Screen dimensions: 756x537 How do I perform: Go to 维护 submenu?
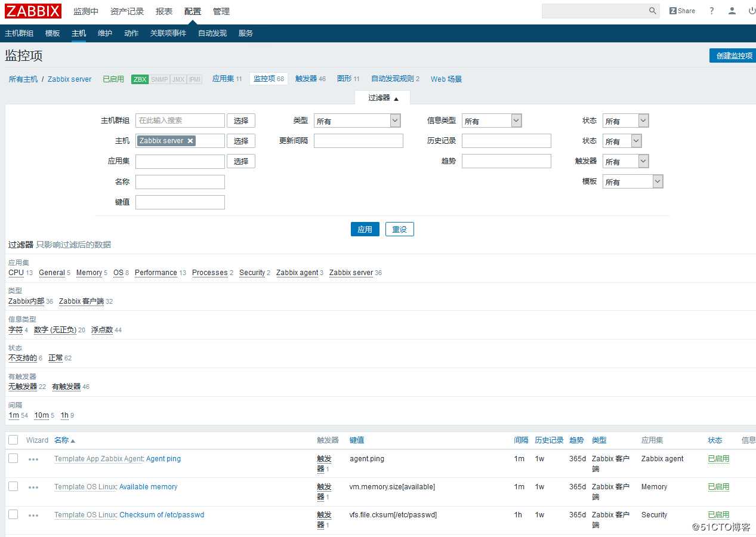[x=105, y=33]
